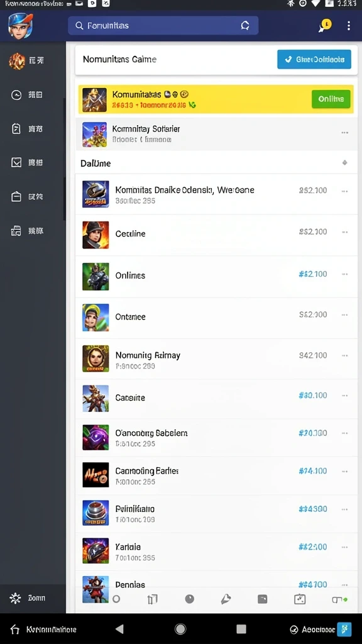Open more options for the Ontamee row
This screenshot has width=362, height=644.
(345, 315)
